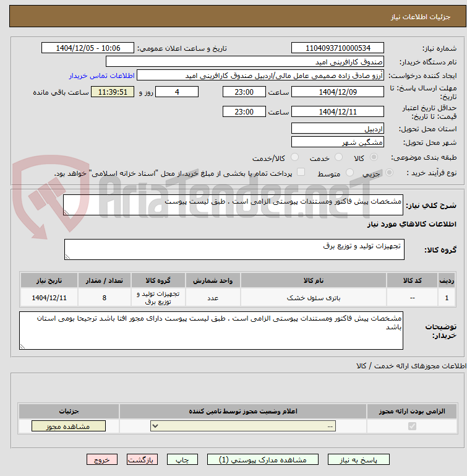
Task: Toggle the Islamic treasury payment checkbox
Action: click(301, 172)
